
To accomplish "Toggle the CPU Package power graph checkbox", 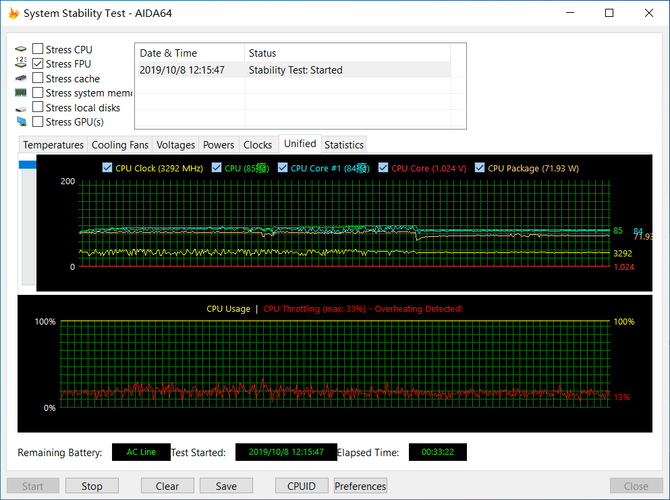I will [479, 168].
